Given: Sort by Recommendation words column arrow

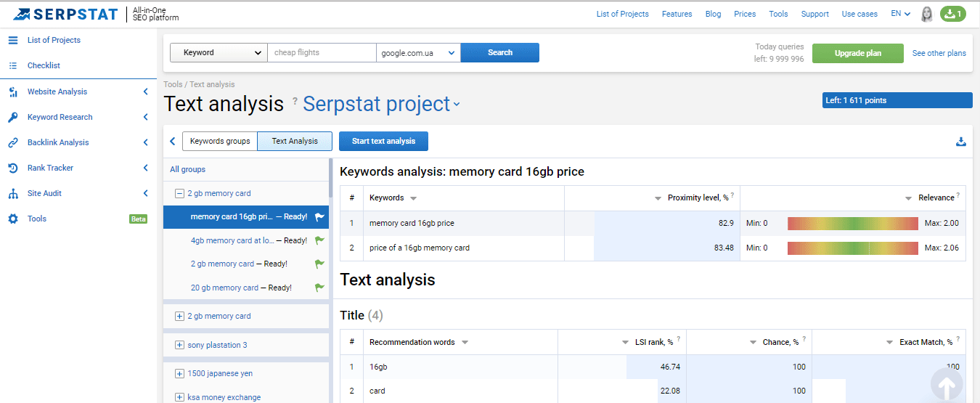Looking at the screenshot, I should click(x=465, y=343).
